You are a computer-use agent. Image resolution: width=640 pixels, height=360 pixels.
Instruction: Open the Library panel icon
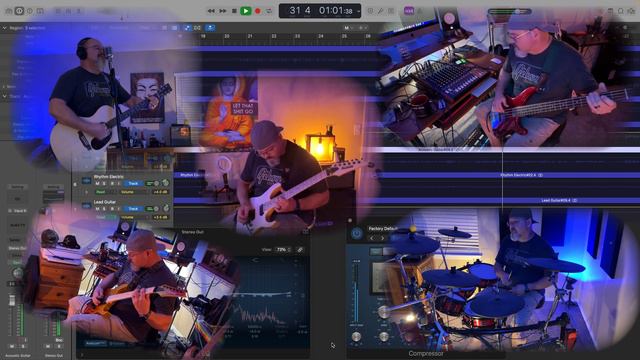point(8,11)
